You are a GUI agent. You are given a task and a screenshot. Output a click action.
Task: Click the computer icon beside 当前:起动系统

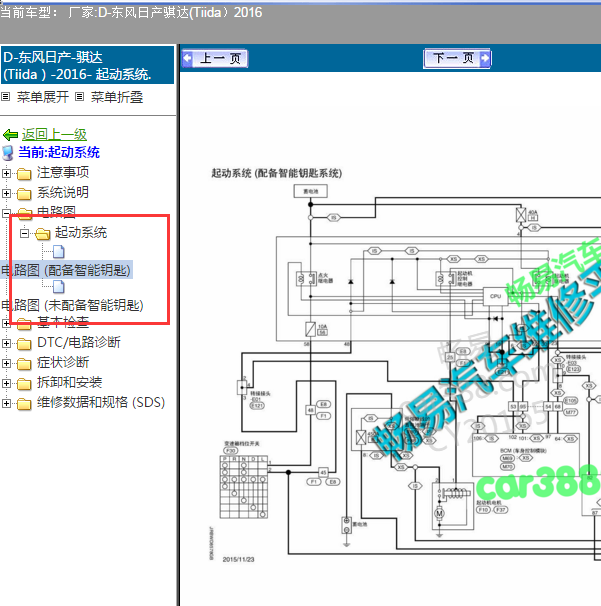(8, 153)
